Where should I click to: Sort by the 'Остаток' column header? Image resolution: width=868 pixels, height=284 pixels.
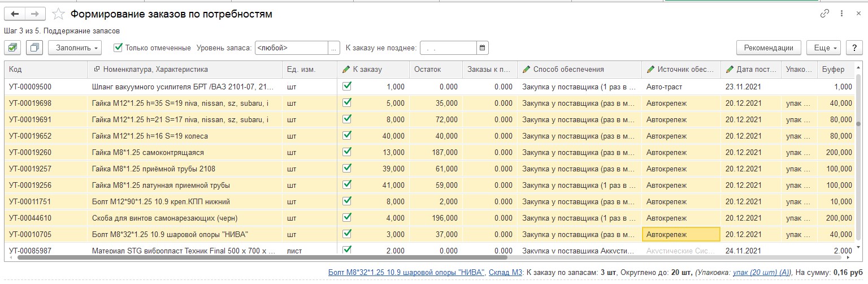tap(427, 70)
